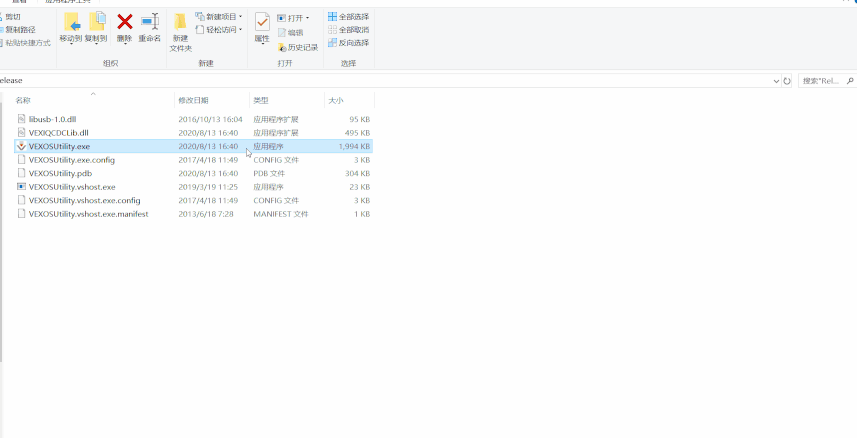Click the 23 KB size cell
The image size is (857, 438).
pos(360,186)
